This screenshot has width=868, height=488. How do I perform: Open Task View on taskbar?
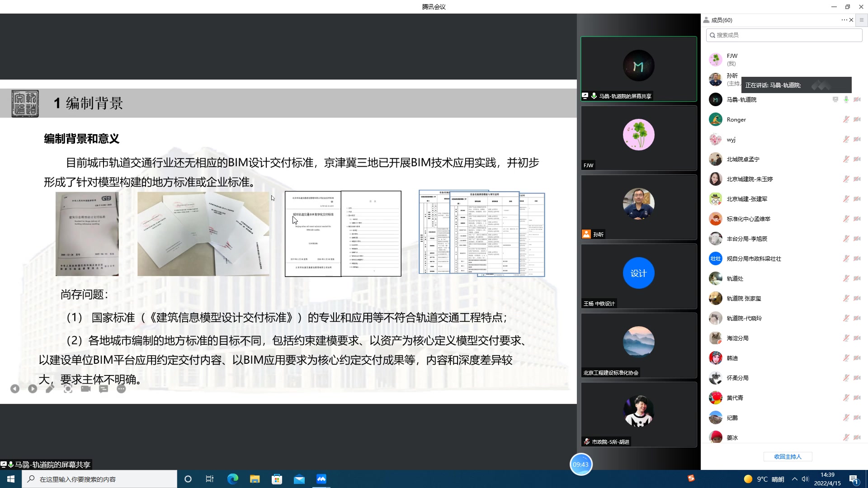click(x=210, y=479)
